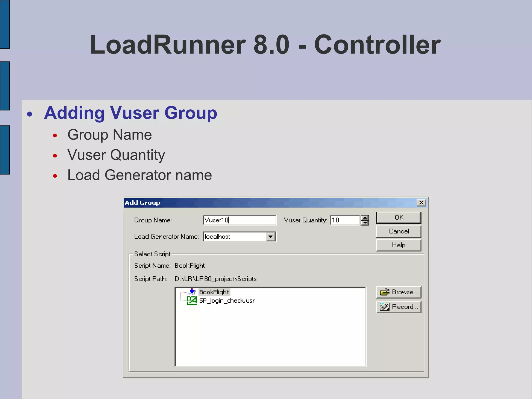
Task: Focus the Group Name input field
Action: 240,220
